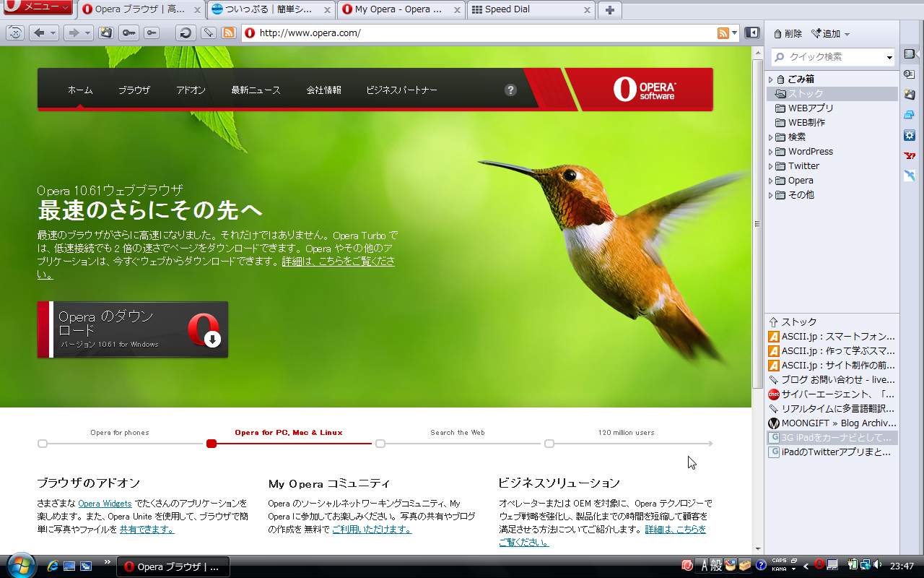The width and height of the screenshot is (924, 578).
Task: Click the Show Desktop quick launch icon
Action: (69, 566)
